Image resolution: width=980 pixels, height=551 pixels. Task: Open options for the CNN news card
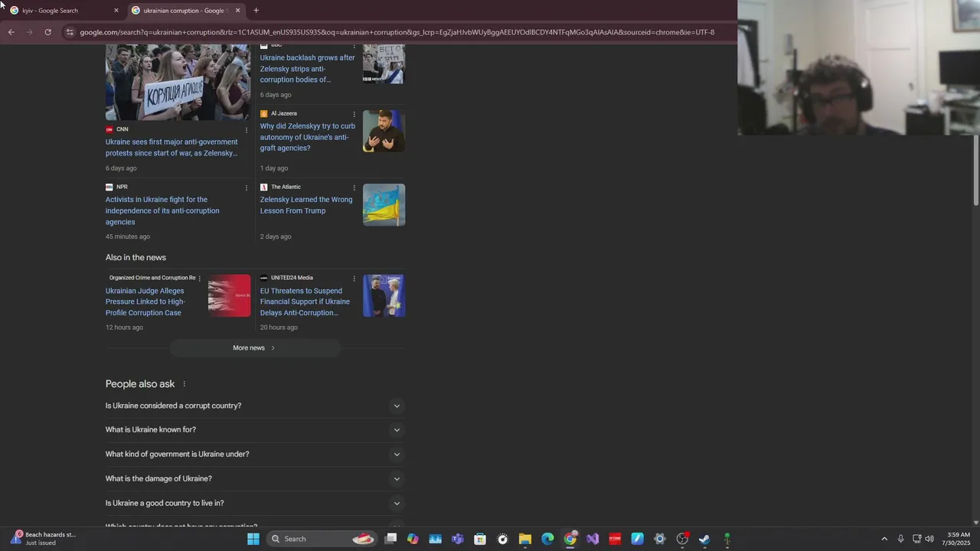pos(247,130)
